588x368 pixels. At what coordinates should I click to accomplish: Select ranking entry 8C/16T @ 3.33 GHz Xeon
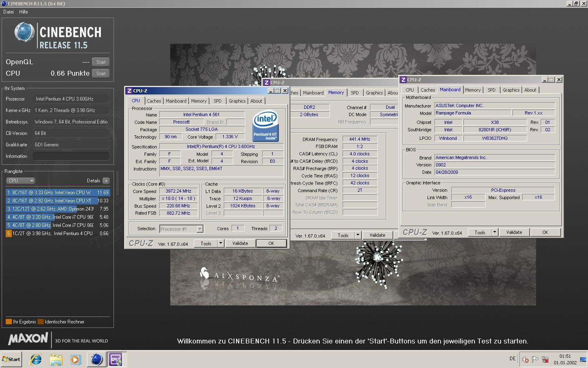coord(58,193)
